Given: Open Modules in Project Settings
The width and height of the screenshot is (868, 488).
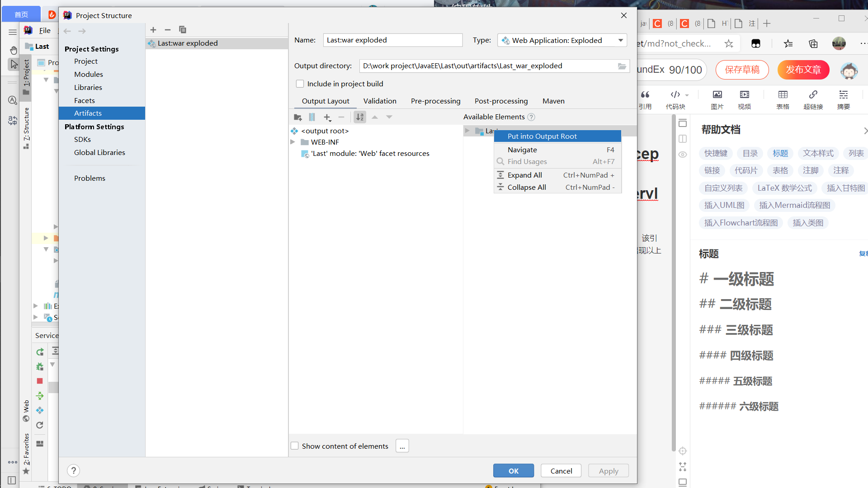Looking at the screenshot, I should [89, 74].
